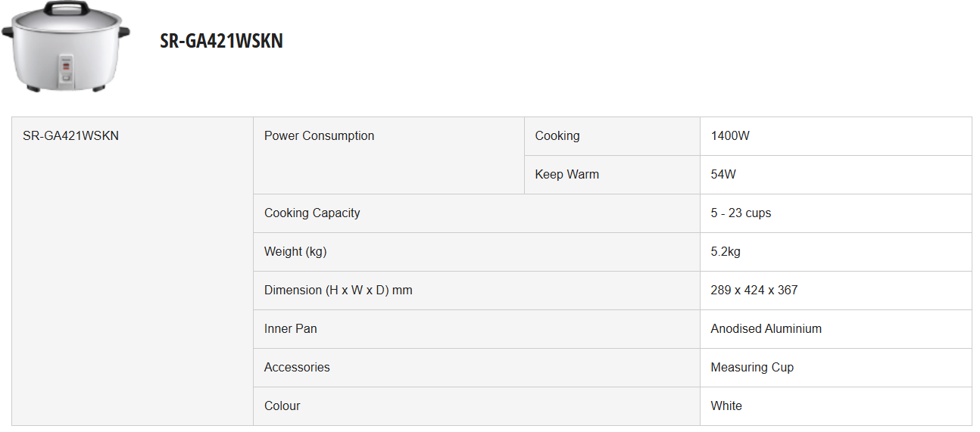Select the 1400W cooking power value
This screenshot has height=432, width=980.
click(x=730, y=136)
